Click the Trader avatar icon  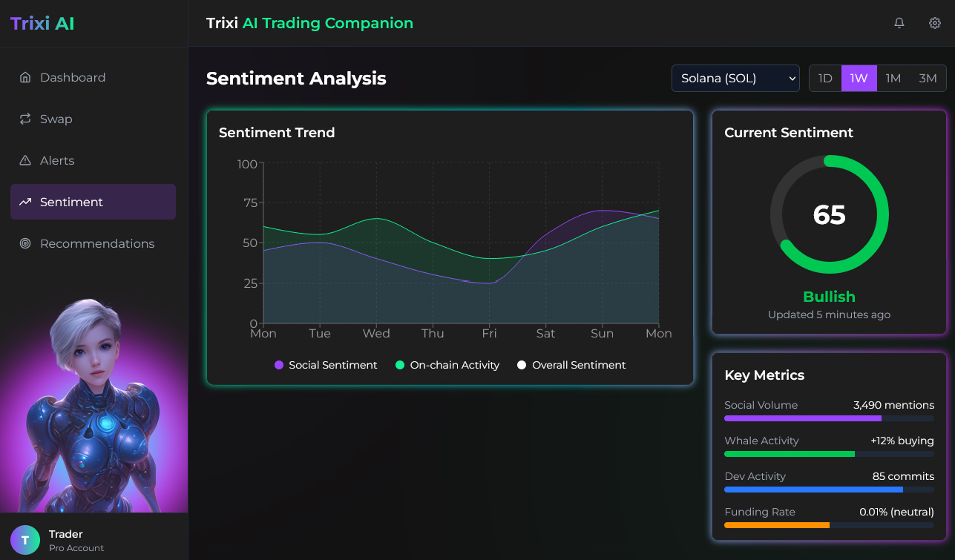[25, 540]
